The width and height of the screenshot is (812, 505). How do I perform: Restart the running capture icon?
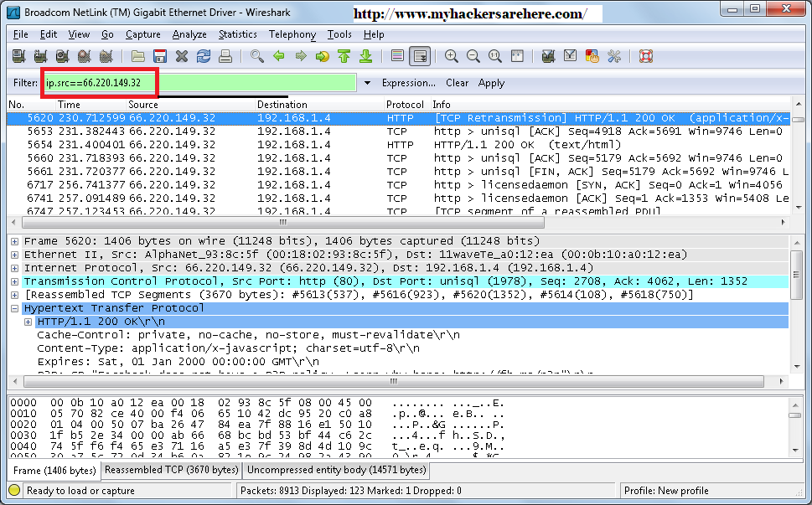click(x=106, y=56)
